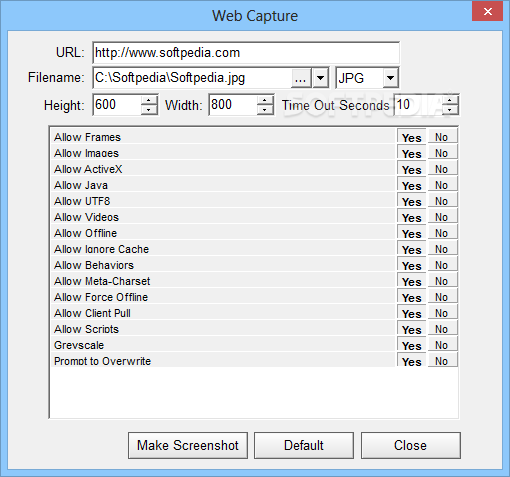Set Allow Offline to No
Viewport: 510px width, 477px height.
coord(442,233)
